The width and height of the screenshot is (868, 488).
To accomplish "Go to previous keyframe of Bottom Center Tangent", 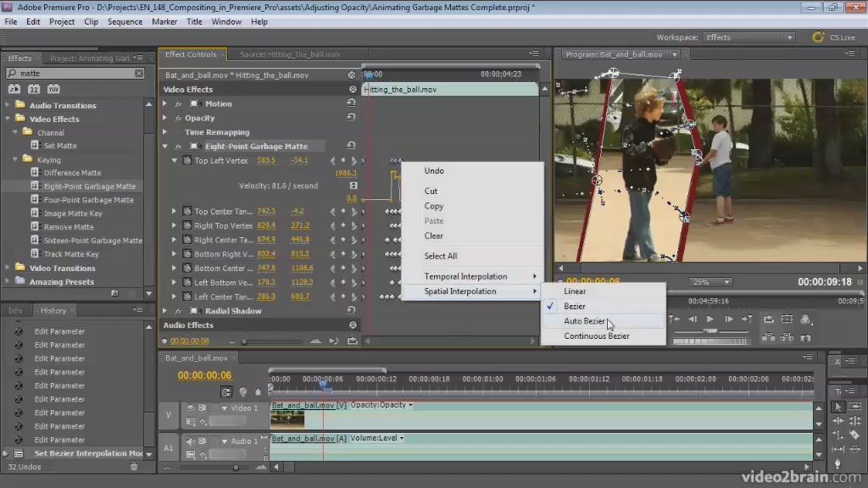I will pyautogui.click(x=332, y=268).
